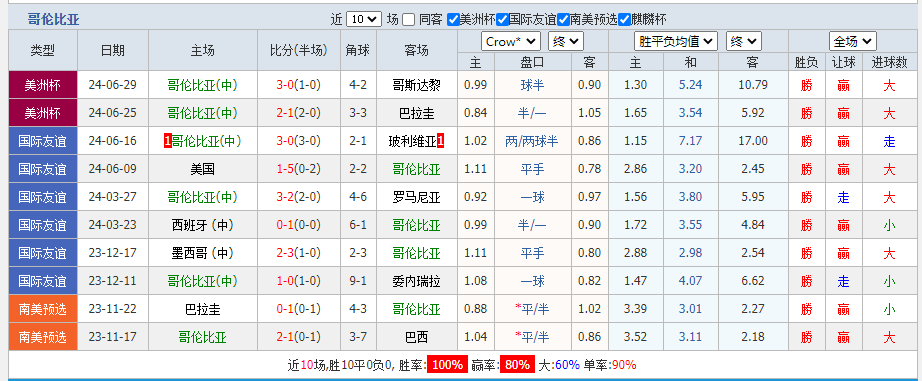Click the 玻利维亚 team name
The height and width of the screenshot is (381, 922).
(413, 141)
